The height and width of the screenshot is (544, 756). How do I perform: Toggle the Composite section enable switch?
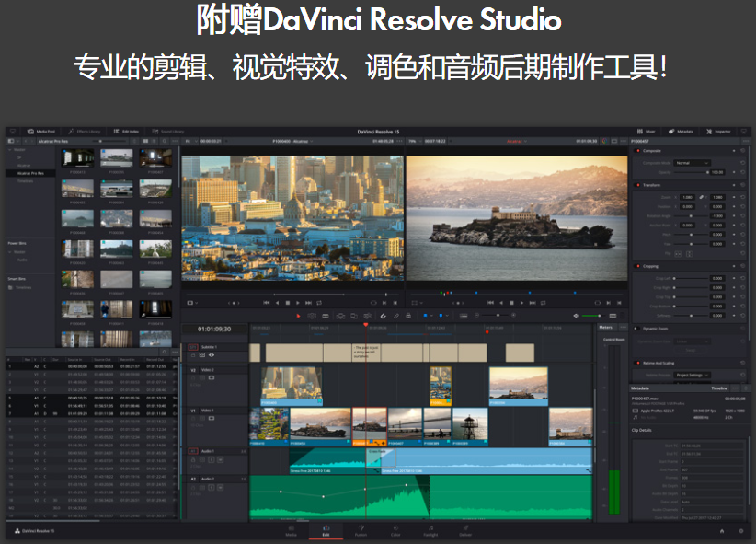[x=637, y=151]
